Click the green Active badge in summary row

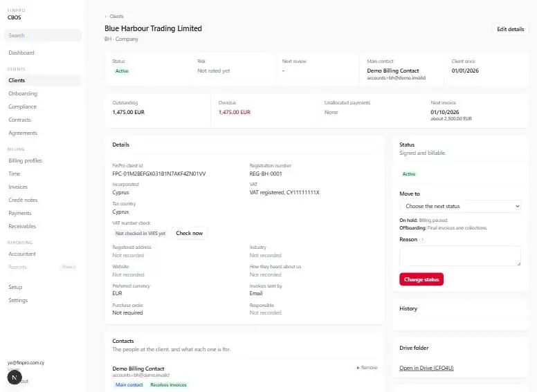[x=122, y=71]
